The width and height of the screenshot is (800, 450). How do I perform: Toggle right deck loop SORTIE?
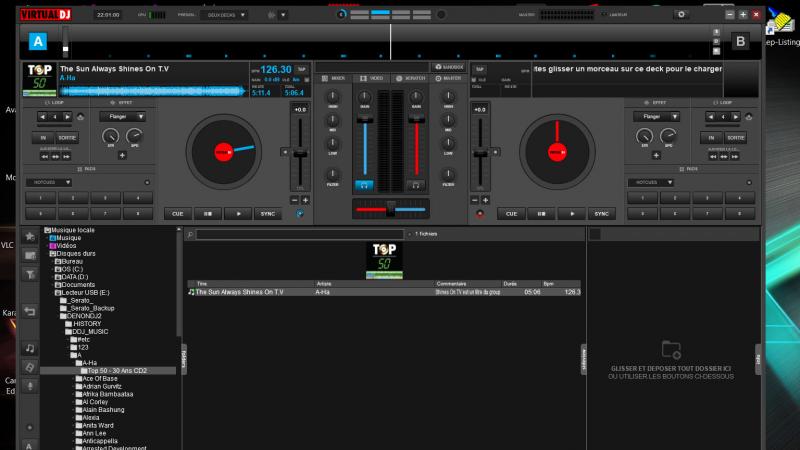coord(735,138)
